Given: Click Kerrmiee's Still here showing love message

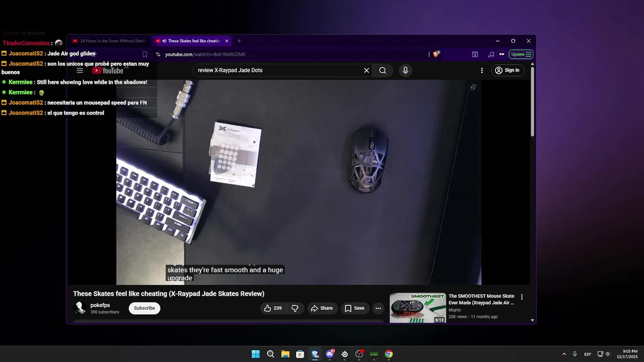Looking at the screenshot, I should pos(92,82).
